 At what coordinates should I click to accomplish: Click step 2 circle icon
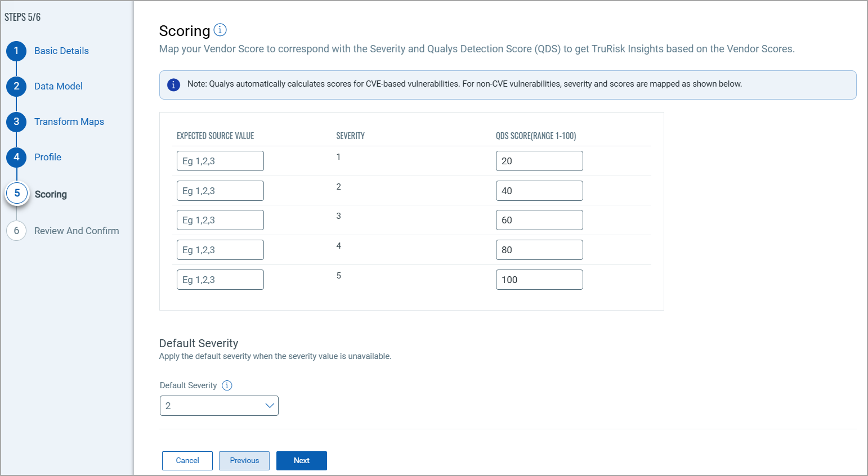16,86
